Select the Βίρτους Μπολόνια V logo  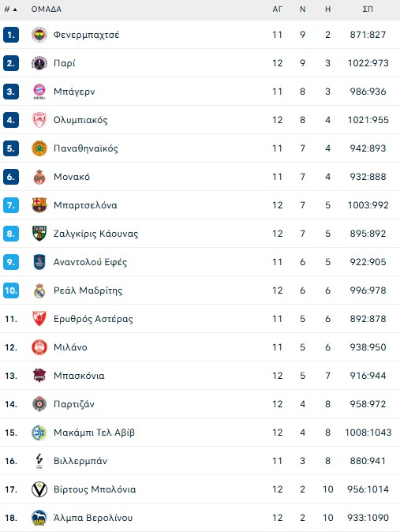(x=39, y=489)
